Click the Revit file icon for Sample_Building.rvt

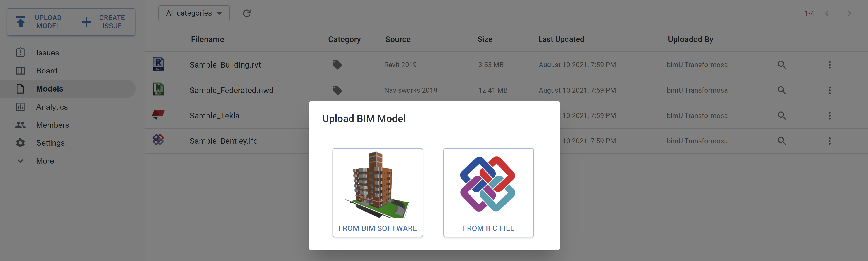point(158,64)
